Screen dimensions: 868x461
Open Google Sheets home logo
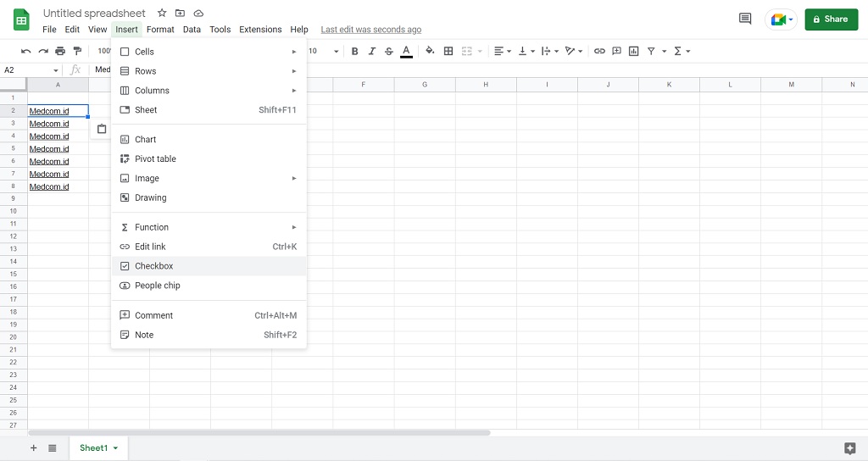[21, 20]
